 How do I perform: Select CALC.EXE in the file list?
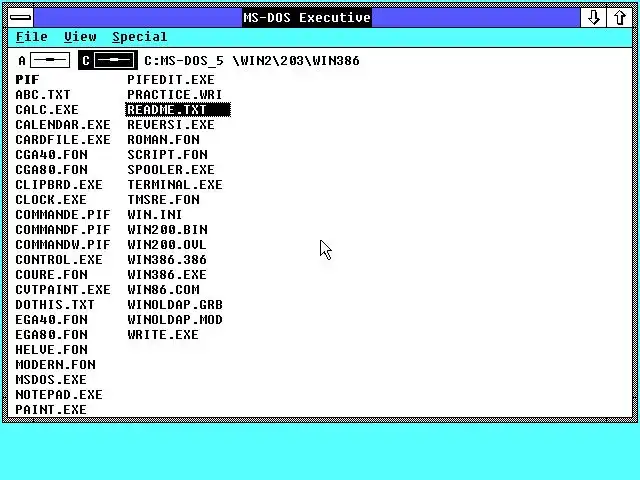pyautogui.click(x=47, y=110)
